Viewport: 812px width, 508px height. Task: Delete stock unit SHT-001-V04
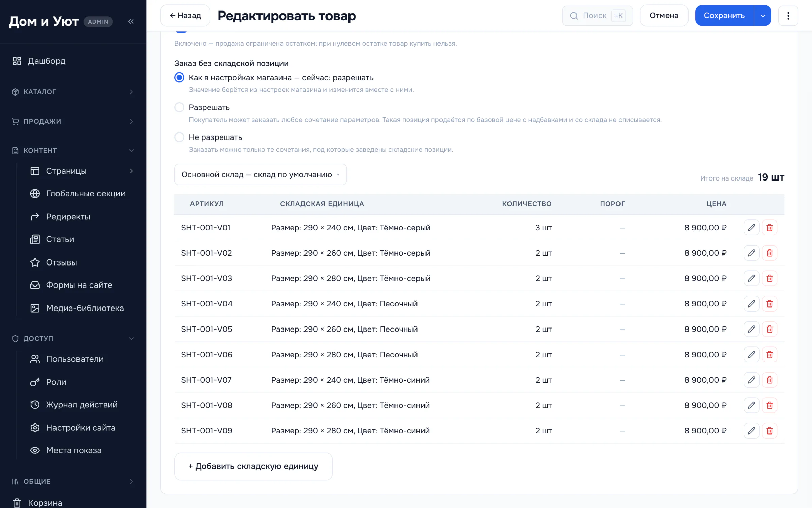769,304
